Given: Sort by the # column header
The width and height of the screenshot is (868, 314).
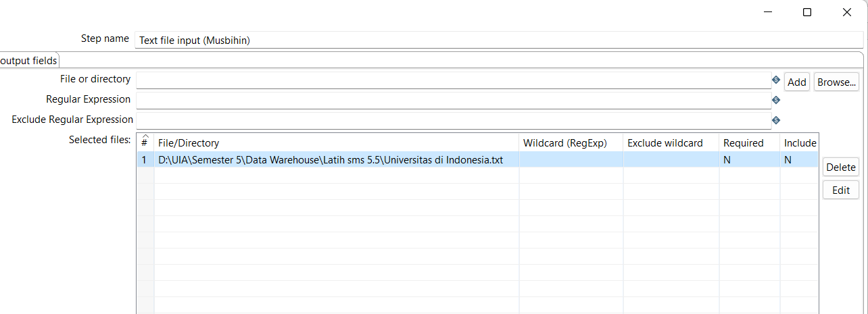Looking at the screenshot, I should [x=145, y=142].
